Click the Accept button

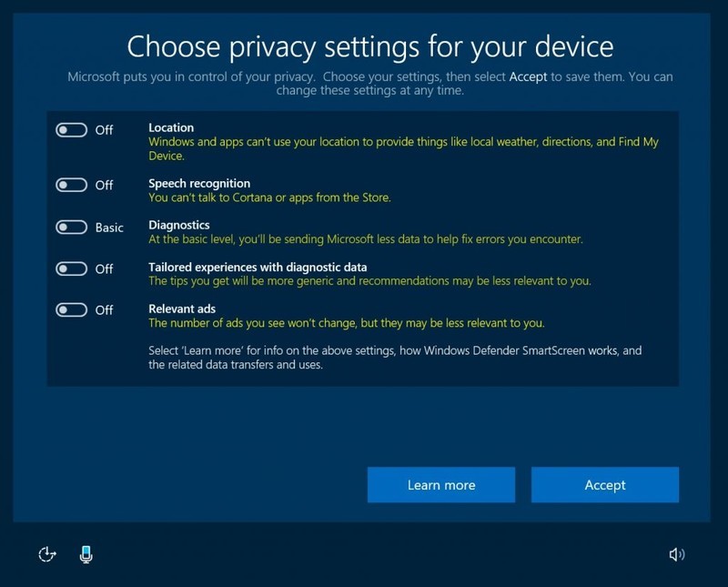(x=605, y=485)
